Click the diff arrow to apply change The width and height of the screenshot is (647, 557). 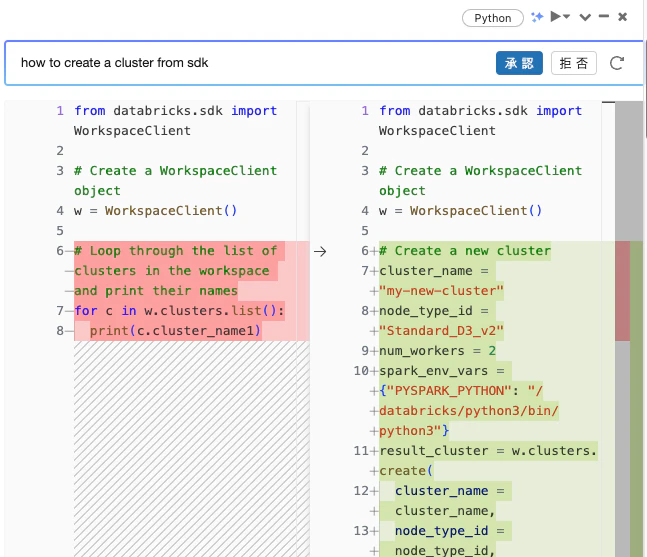pos(320,251)
